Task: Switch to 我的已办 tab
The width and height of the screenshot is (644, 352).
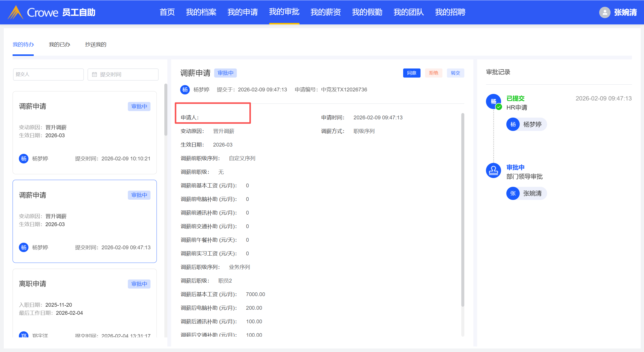Action: point(59,45)
